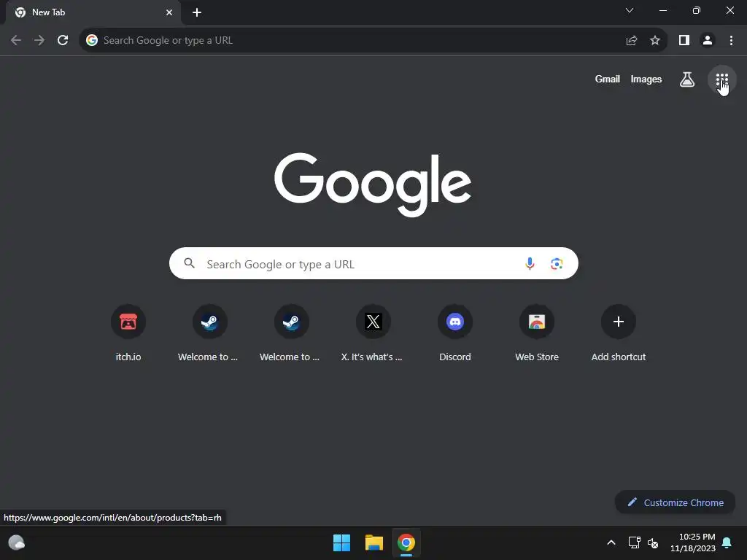747x560 pixels.
Task: Bookmark this tab with star icon
Action: (x=655, y=40)
